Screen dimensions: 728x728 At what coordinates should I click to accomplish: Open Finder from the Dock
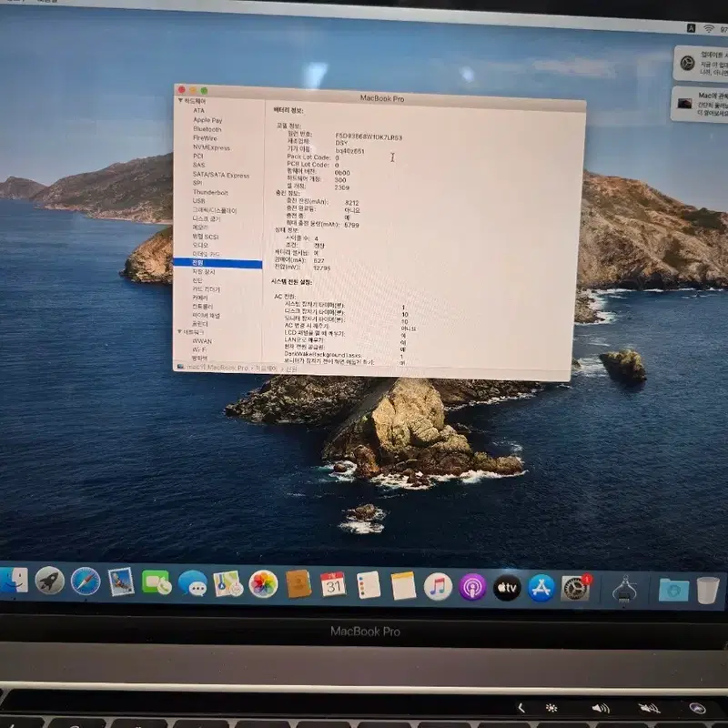click(15, 580)
